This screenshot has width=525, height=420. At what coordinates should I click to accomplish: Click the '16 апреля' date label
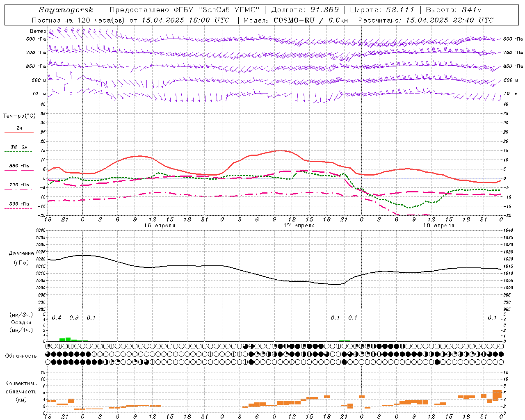point(159,226)
